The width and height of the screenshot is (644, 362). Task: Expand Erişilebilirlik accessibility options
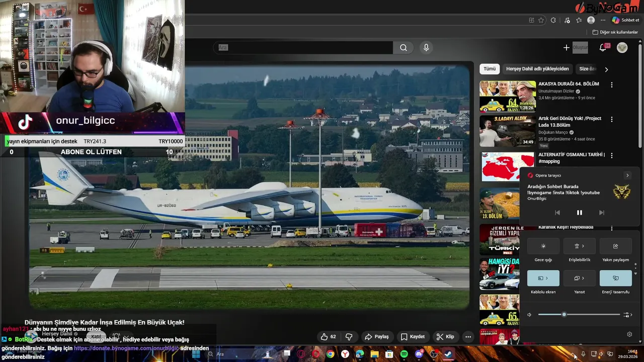click(x=579, y=246)
